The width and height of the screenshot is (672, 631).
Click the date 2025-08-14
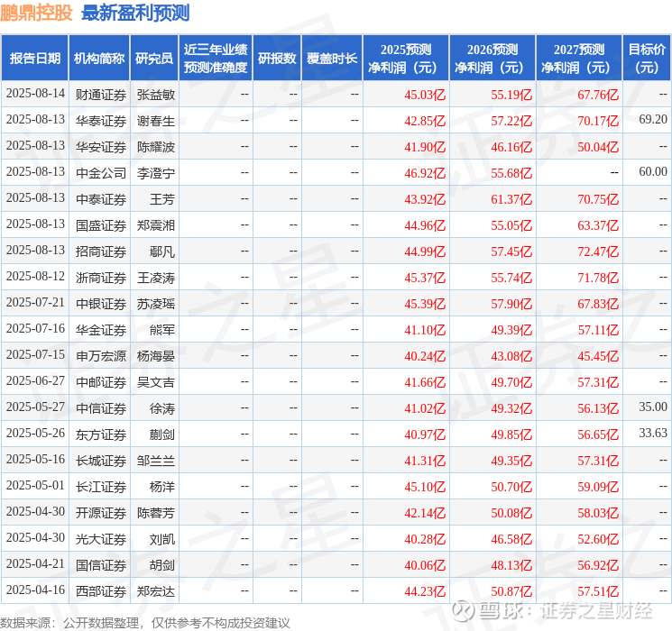pos(35,94)
